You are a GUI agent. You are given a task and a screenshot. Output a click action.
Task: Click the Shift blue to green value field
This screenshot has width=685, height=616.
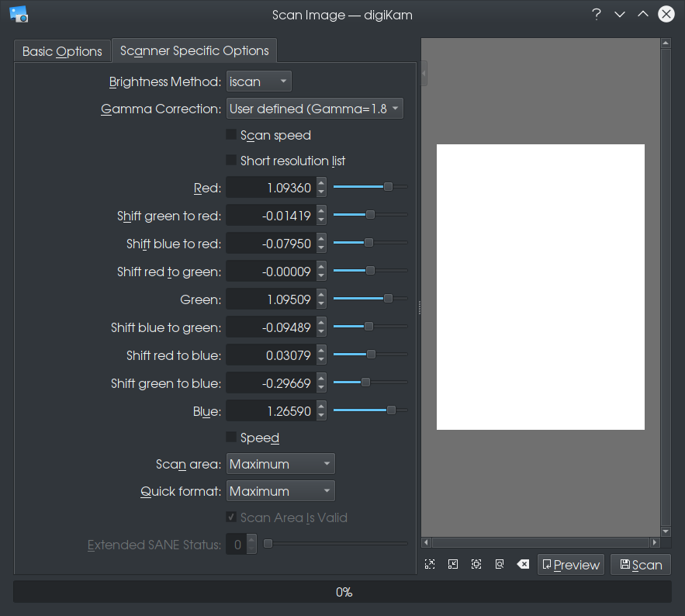pos(272,327)
